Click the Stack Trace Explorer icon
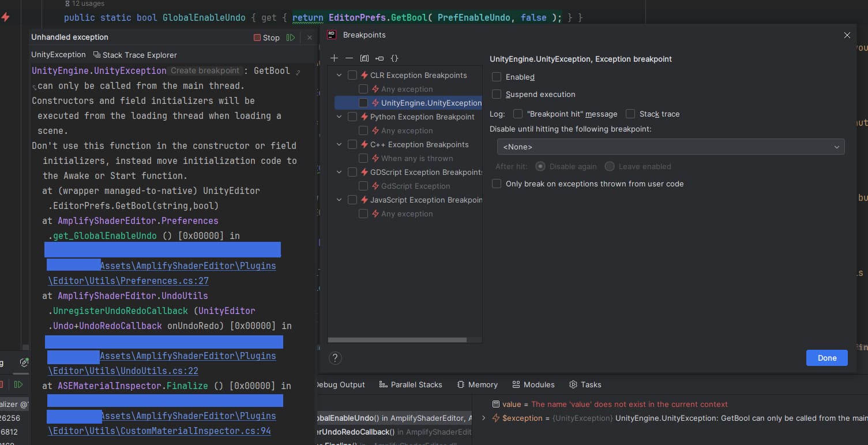 pos(97,55)
